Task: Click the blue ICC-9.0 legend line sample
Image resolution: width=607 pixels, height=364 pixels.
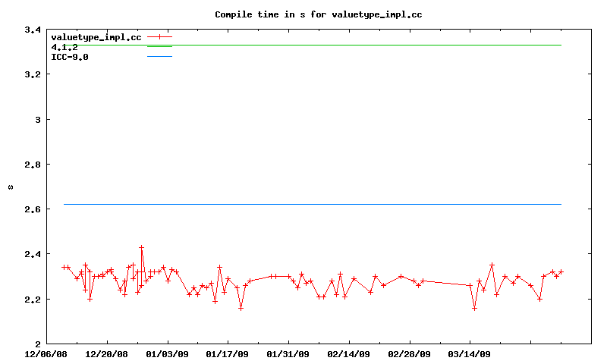Action: pos(160,57)
